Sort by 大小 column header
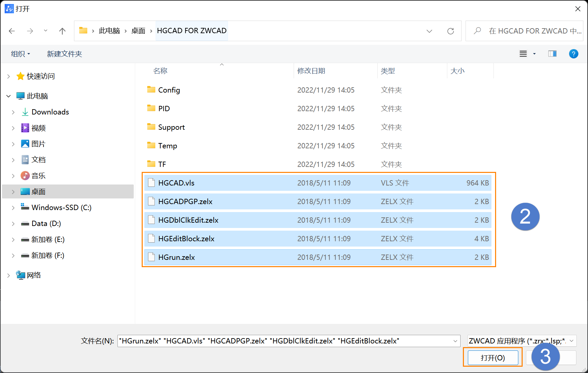This screenshot has height=373, width=588. (458, 71)
